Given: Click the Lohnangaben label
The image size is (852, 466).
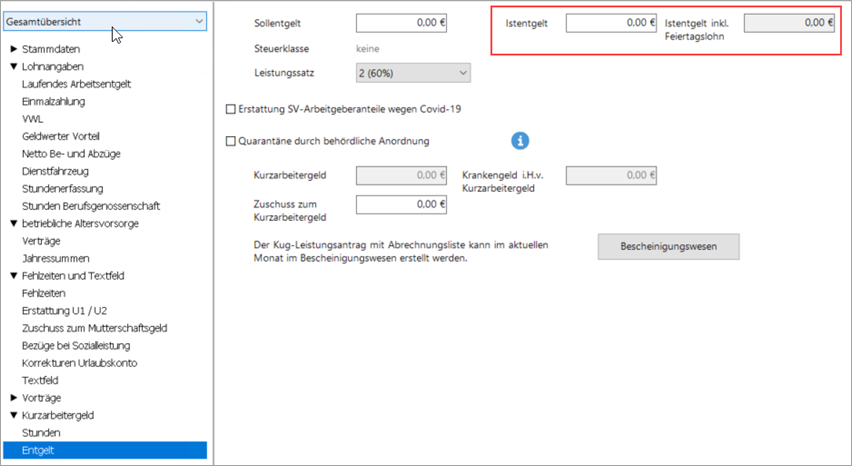Looking at the screenshot, I should 53,66.
